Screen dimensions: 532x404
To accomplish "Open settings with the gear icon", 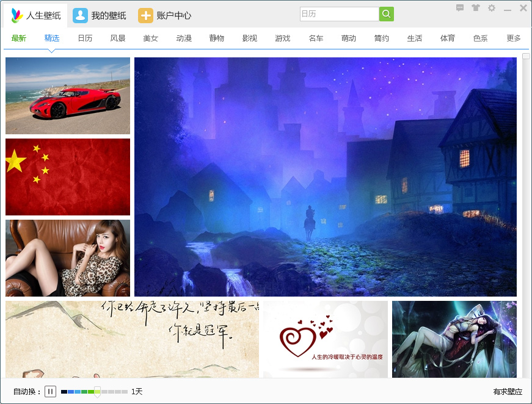I will (x=492, y=8).
